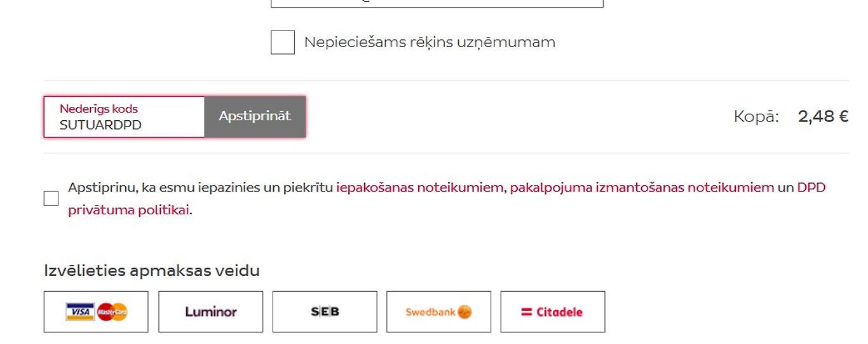Pay with SEB bank

point(325,312)
